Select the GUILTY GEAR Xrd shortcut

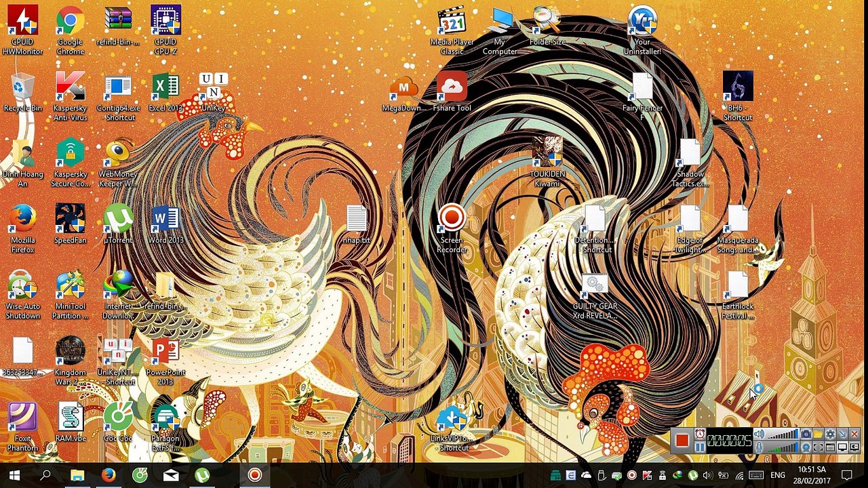click(595, 296)
